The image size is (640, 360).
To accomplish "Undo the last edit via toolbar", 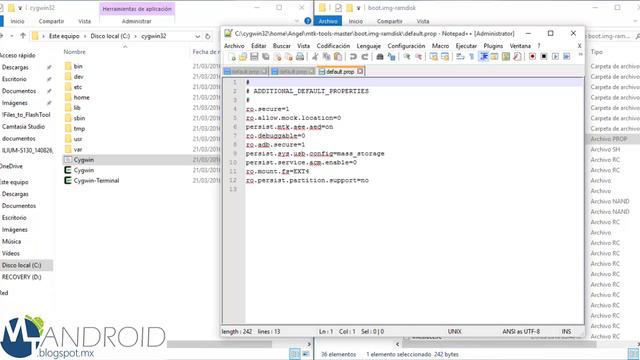I will pyautogui.click(x=353, y=57).
